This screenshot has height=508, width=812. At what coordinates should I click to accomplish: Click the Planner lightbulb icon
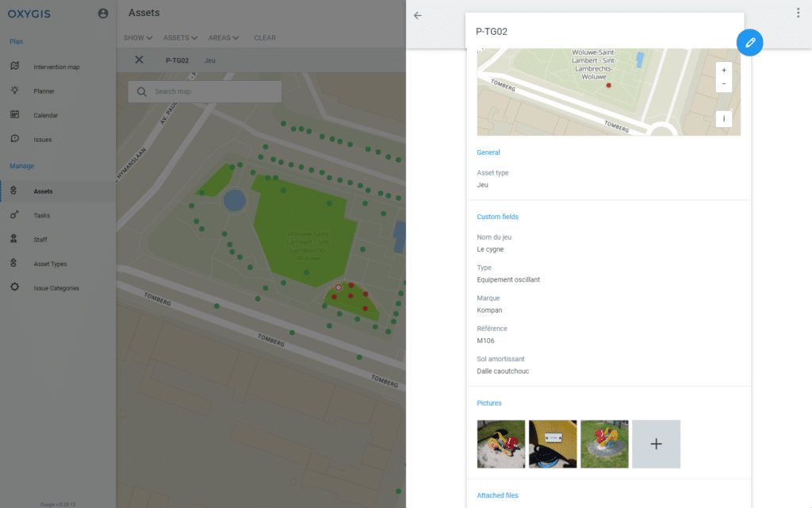coord(14,90)
